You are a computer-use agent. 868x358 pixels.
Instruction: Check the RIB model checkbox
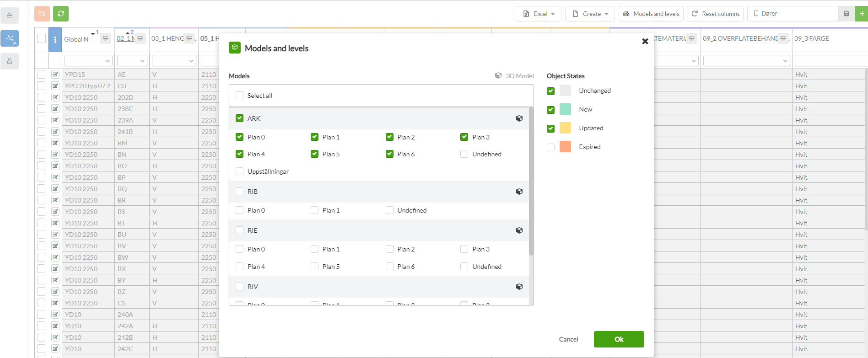coord(239,192)
